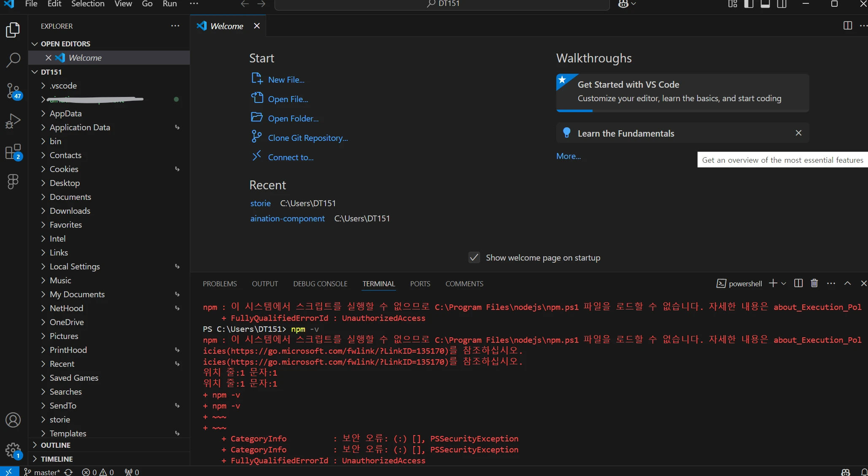The image size is (868, 476).
Task: Toggle Panel layout icon in title bar
Action: (766, 4)
